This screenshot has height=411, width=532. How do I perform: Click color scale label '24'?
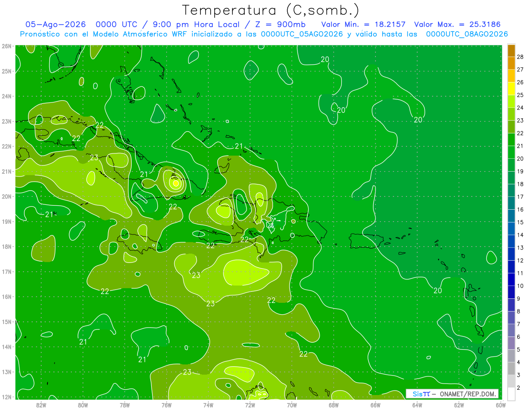(521, 108)
